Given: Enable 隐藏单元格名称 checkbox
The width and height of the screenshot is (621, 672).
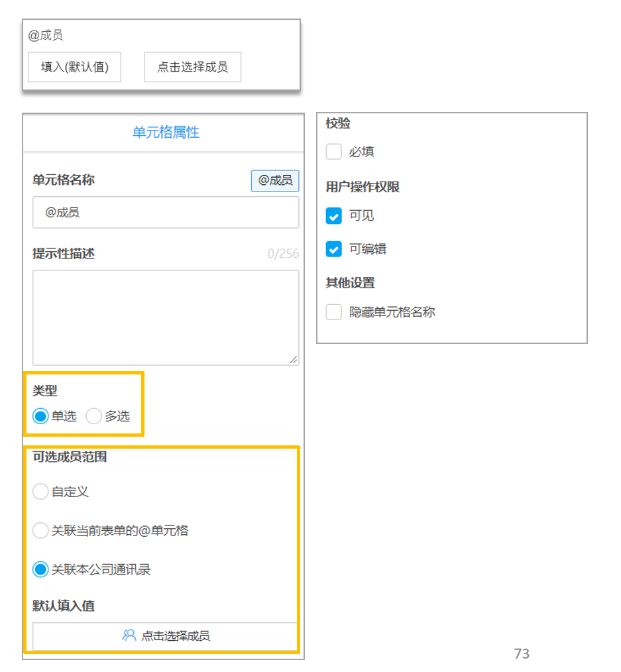Looking at the screenshot, I should tap(334, 312).
